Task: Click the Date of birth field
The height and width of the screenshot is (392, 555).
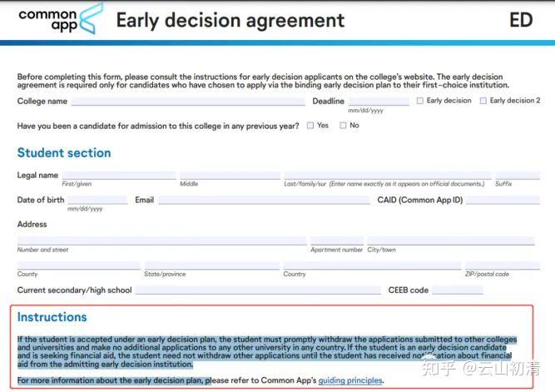Action: [97, 200]
